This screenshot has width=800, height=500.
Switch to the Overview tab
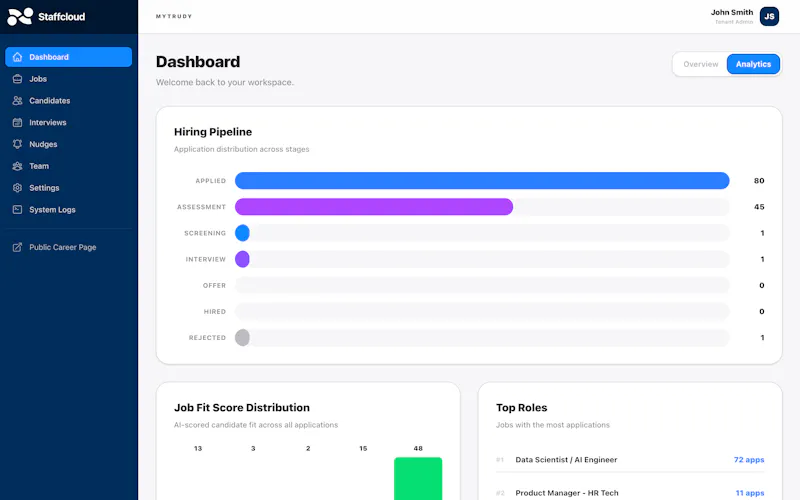tap(701, 64)
